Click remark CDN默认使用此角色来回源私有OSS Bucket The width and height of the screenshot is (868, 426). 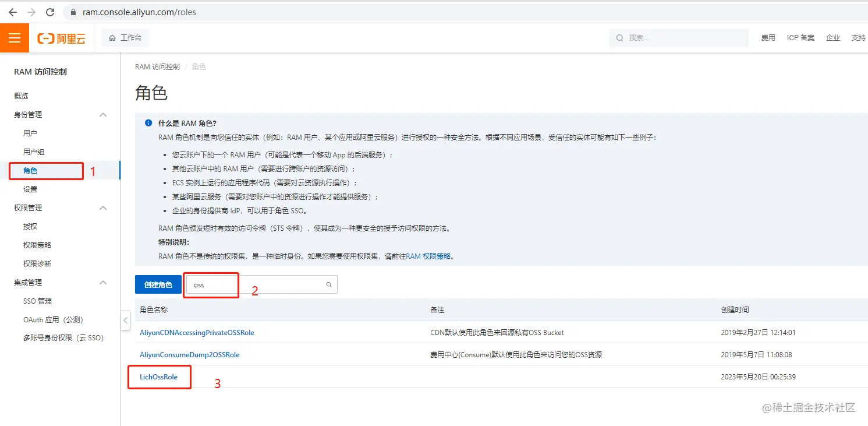[497, 333]
